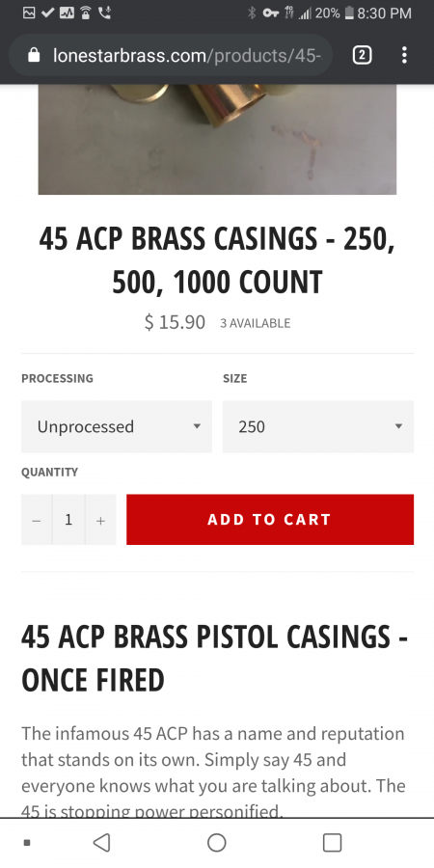The height and width of the screenshot is (868, 434).
Task: Decrease quantity with the minus button
Action: [37, 520]
